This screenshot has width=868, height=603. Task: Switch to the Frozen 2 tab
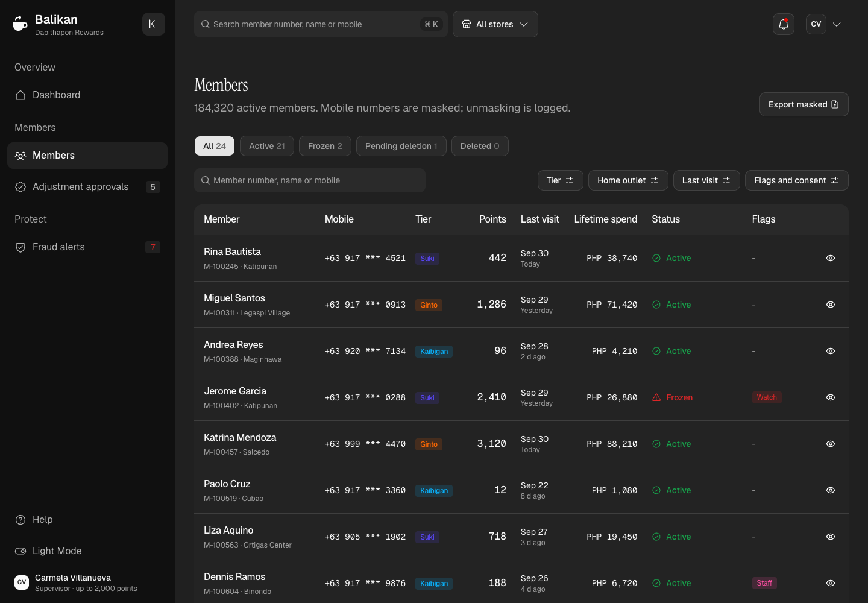pos(325,146)
